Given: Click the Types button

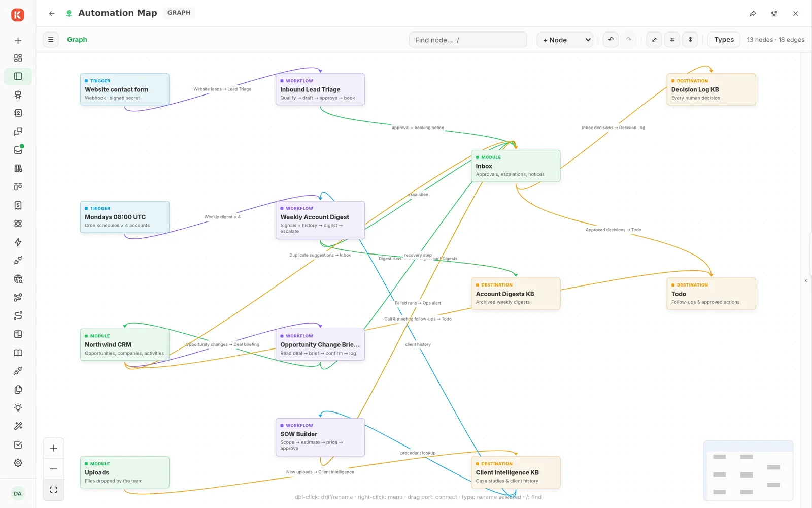Looking at the screenshot, I should pos(724,40).
